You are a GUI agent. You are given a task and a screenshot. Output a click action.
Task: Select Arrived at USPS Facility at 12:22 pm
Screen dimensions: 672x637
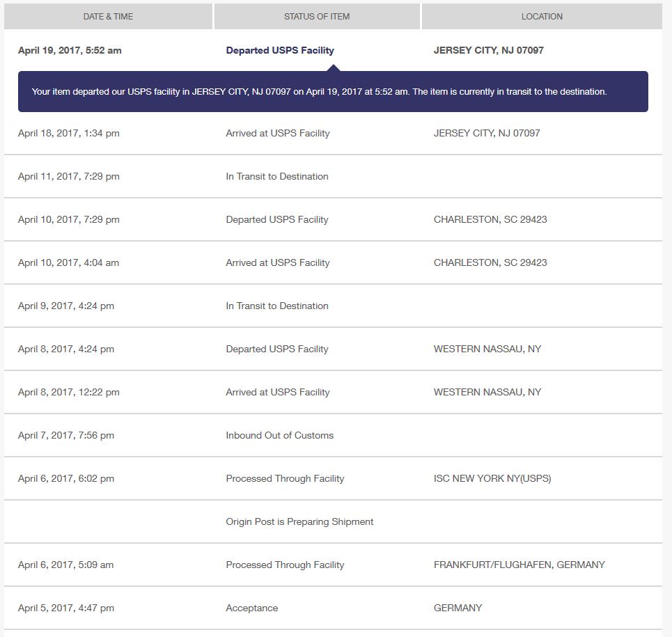click(277, 392)
